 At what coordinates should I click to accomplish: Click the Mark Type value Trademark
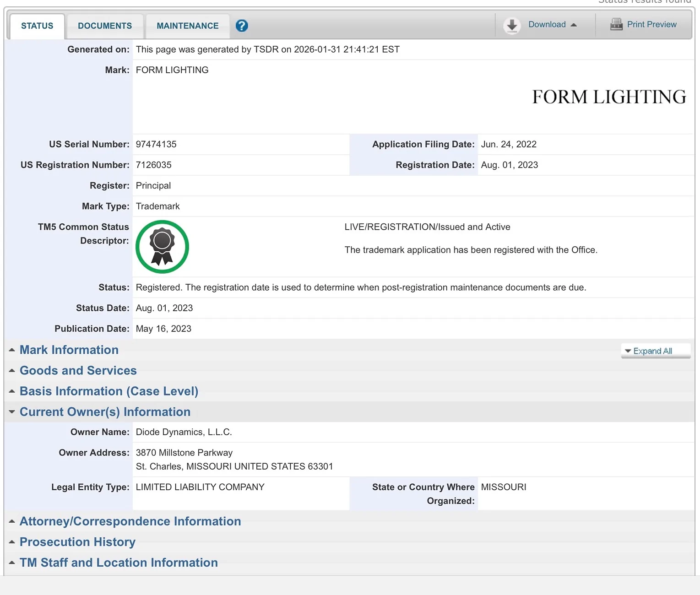click(158, 206)
